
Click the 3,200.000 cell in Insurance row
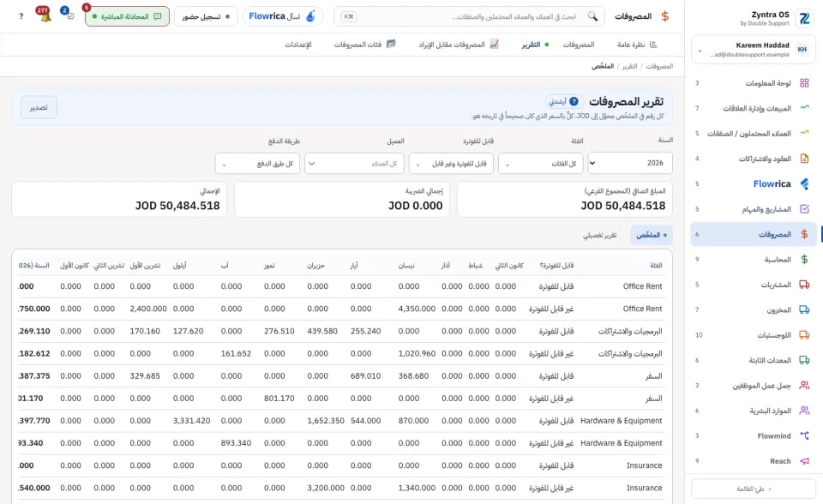326,488
